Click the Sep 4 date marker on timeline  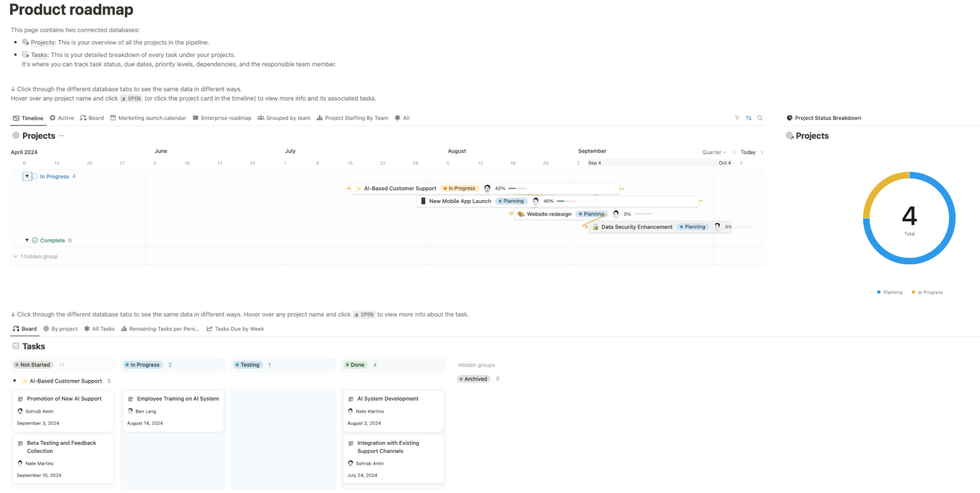coord(594,163)
